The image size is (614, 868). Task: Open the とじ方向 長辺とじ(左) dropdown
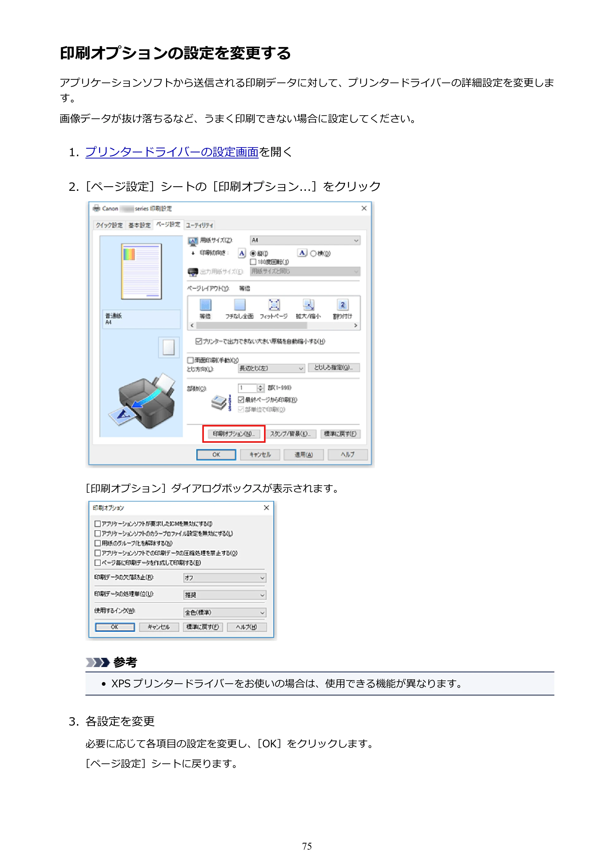tap(271, 368)
